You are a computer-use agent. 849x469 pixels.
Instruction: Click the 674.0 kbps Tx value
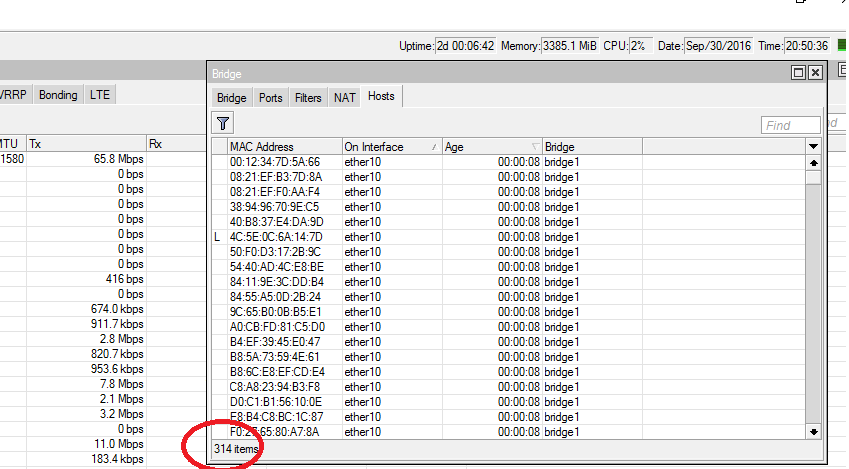point(117,309)
